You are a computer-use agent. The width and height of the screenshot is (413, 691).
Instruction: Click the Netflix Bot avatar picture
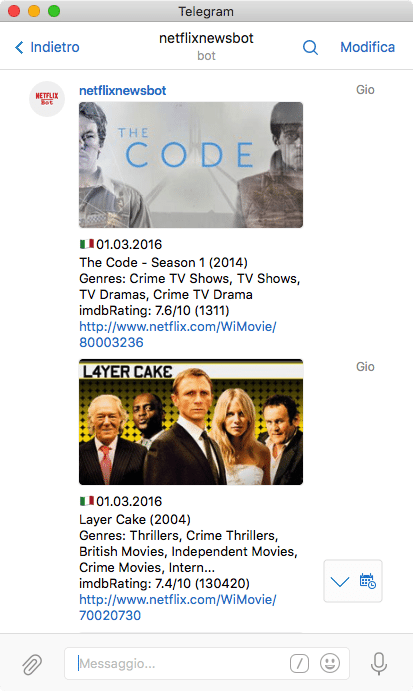coord(47,99)
